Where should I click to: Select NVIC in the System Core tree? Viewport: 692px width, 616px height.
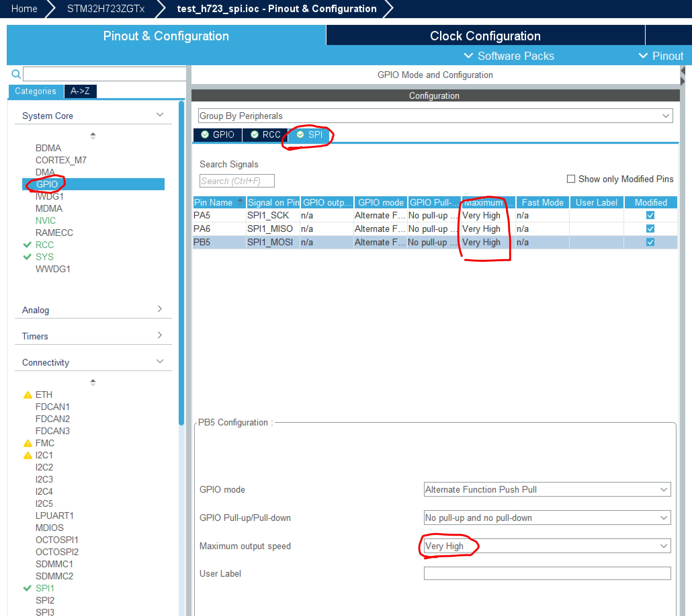click(x=46, y=221)
